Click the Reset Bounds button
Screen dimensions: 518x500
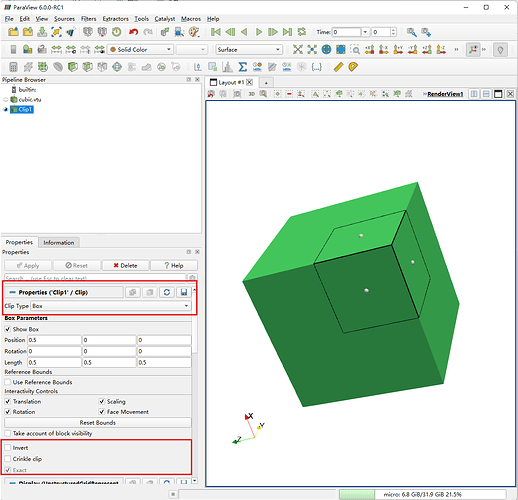(x=98, y=422)
